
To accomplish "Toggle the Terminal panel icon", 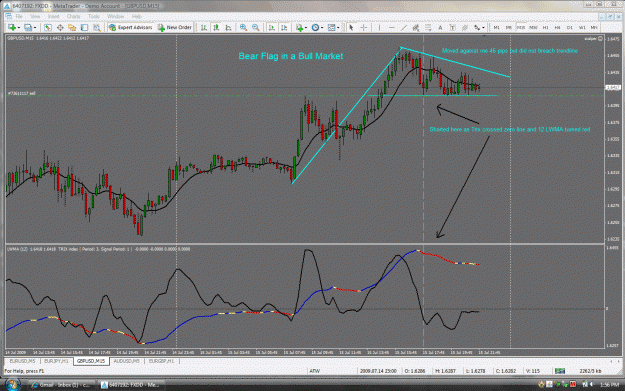I will [85, 28].
